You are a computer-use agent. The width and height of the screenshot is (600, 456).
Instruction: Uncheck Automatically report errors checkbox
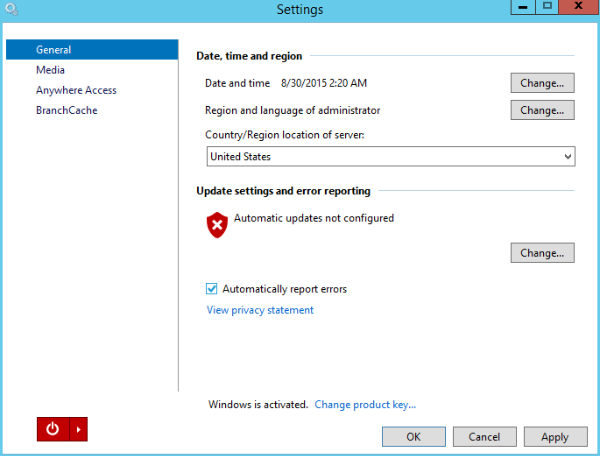click(211, 289)
